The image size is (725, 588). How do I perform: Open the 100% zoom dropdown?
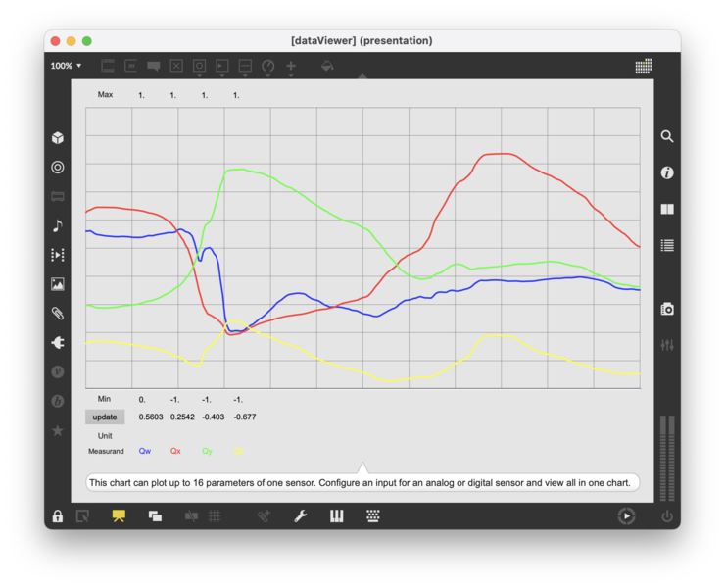click(67, 66)
